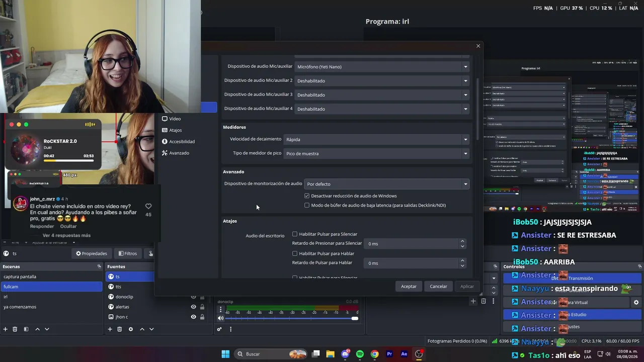The width and height of the screenshot is (644, 362).
Task: Move selected scene up
Action: pyautogui.click(x=37, y=329)
